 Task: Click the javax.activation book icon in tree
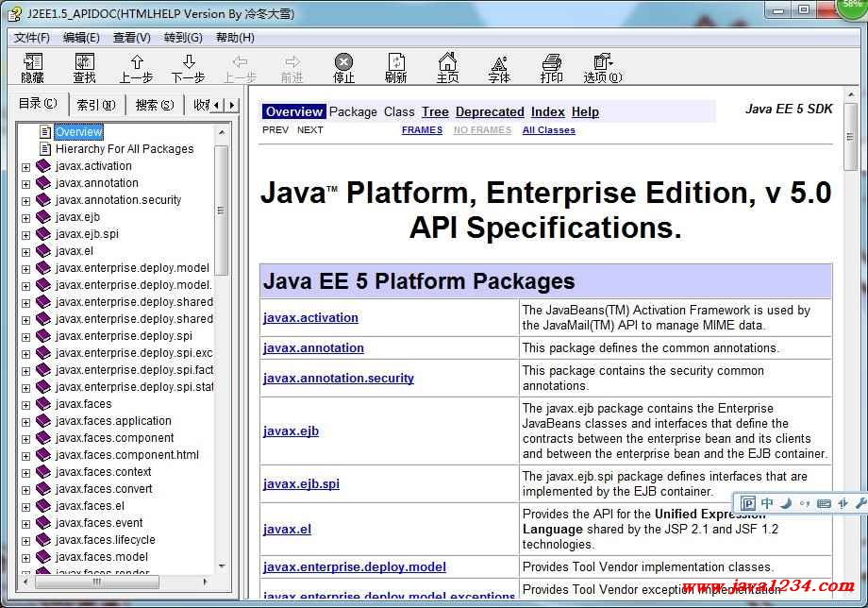[43, 165]
